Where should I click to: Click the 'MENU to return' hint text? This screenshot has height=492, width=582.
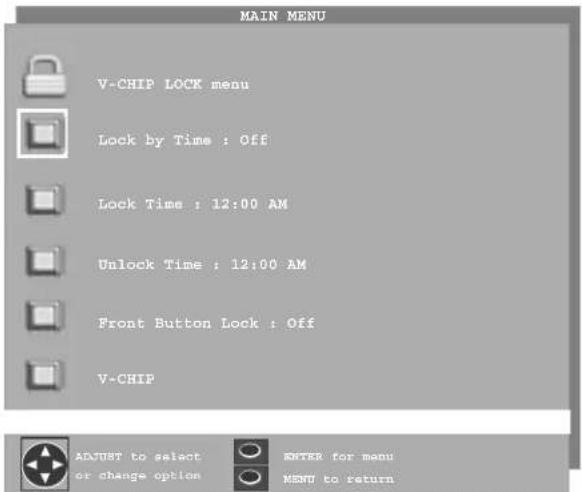click(339, 479)
